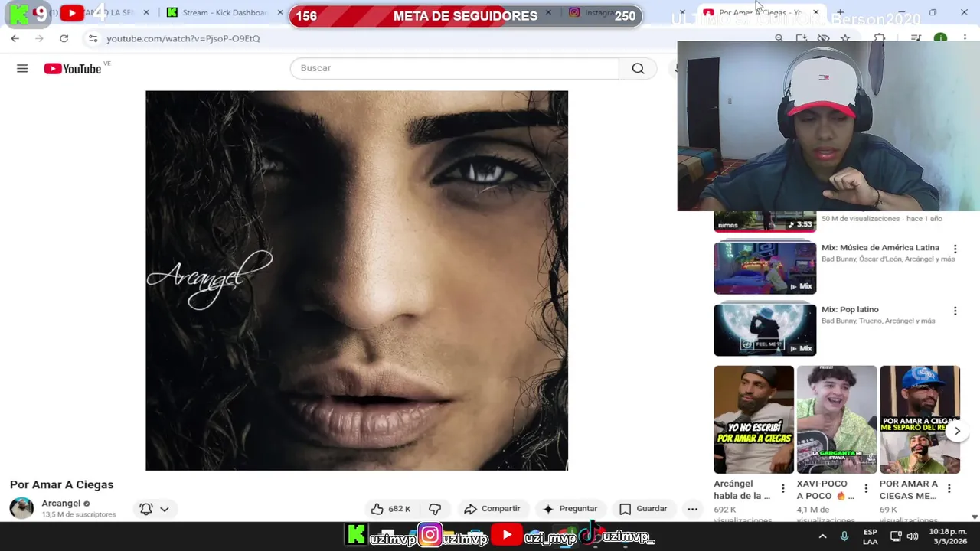Reload the page with the refresh icon
The width and height of the screenshot is (980, 551).
click(64, 38)
